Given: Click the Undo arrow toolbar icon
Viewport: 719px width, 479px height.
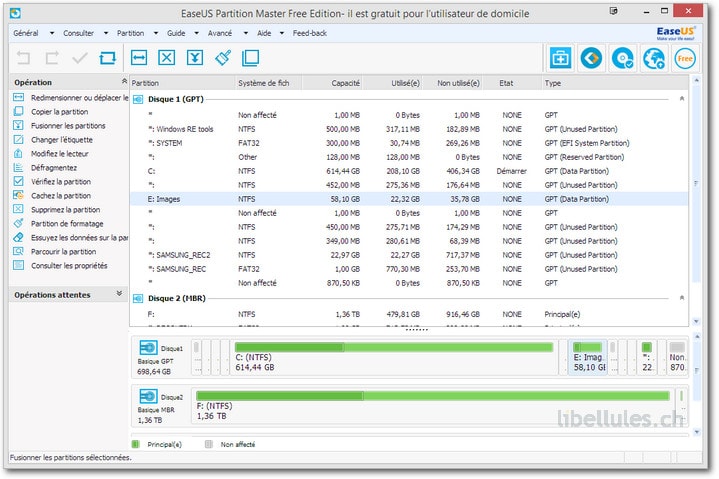Looking at the screenshot, I should point(23,58).
